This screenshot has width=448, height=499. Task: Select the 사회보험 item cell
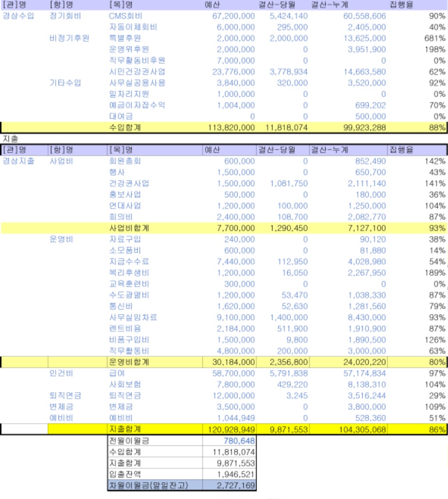click(x=125, y=384)
